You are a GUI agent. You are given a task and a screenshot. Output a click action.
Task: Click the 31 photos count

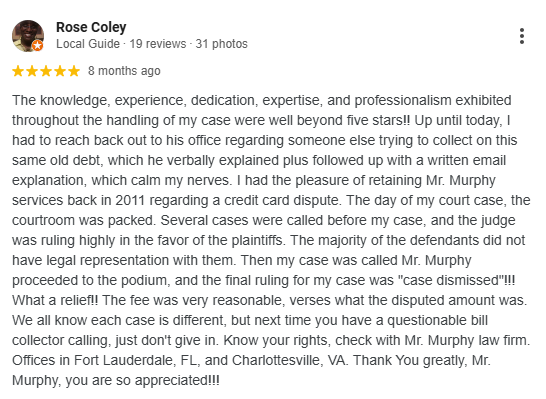pos(221,44)
